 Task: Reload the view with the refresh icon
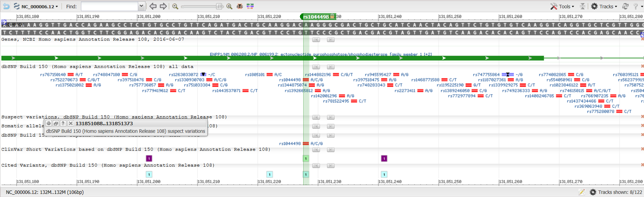pos(625,6)
